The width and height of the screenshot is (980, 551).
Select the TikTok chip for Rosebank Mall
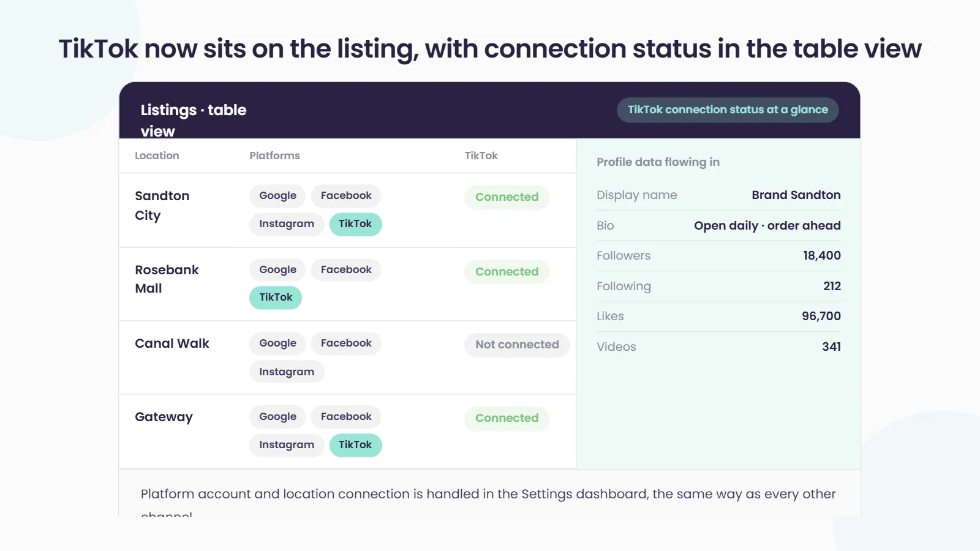click(276, 298)
